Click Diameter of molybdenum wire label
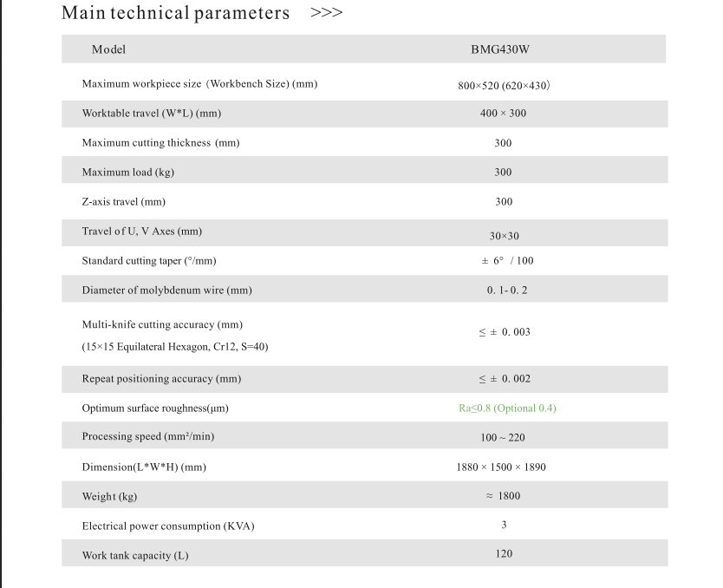 click(x=167, y=290)
